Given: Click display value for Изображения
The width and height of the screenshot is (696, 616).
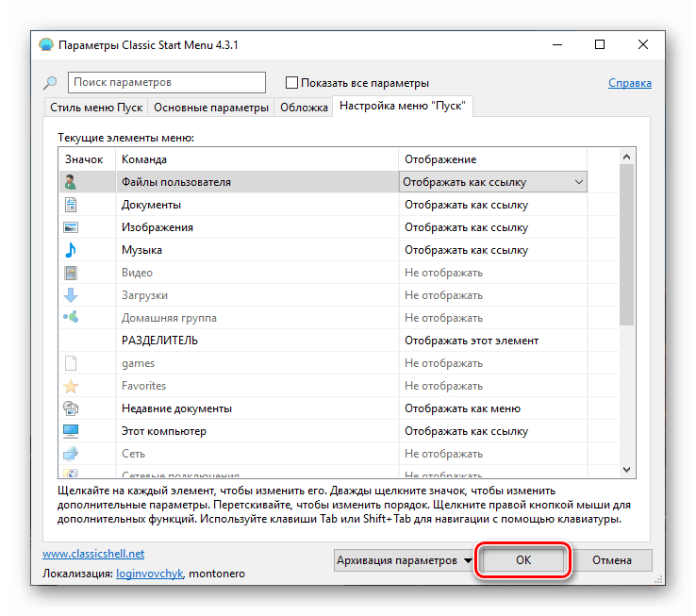Looking at the screenshot, I should pos(467,227).
